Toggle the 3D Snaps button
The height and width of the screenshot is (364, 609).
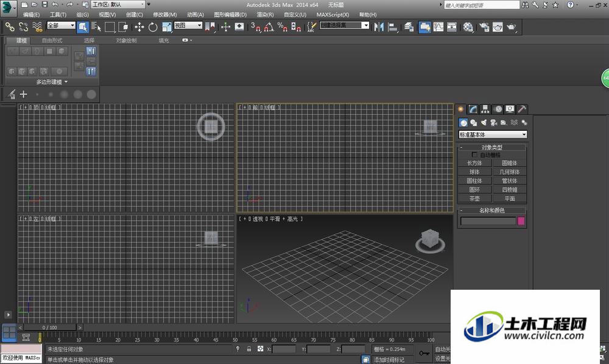click(x=256, y=27)
